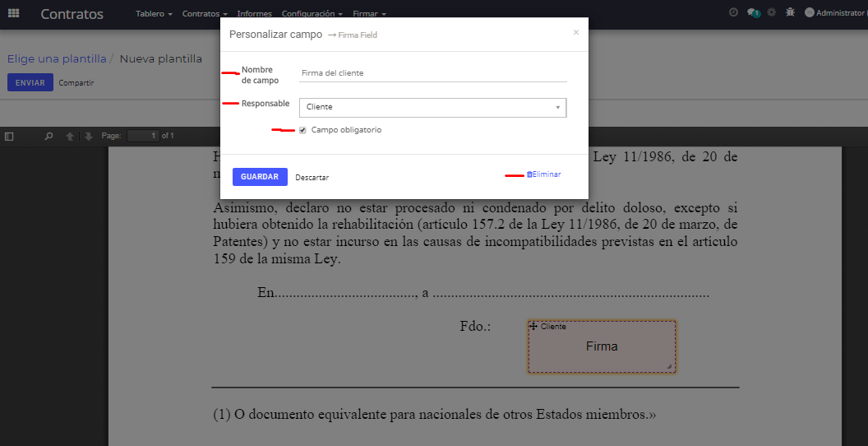This screenshot has width=868, height=446.
Task: Open the Contratos dropdown menu
Action: (205, 13)
